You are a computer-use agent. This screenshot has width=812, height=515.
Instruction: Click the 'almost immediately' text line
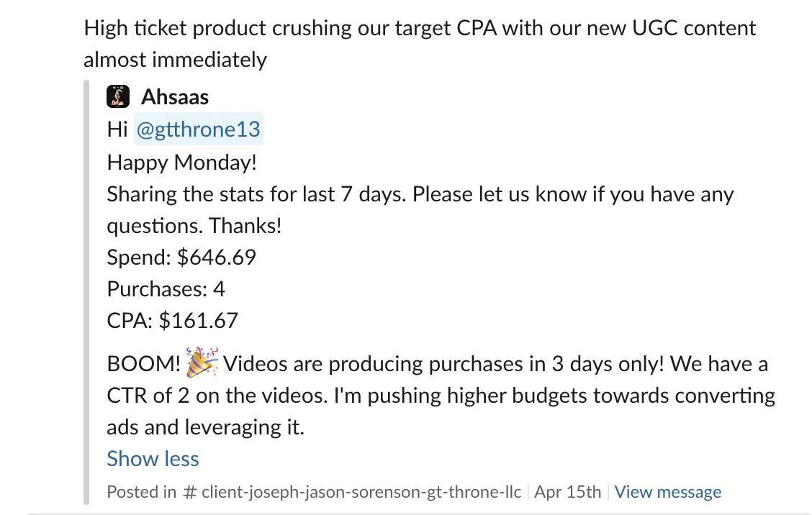[x=175, y=60]
